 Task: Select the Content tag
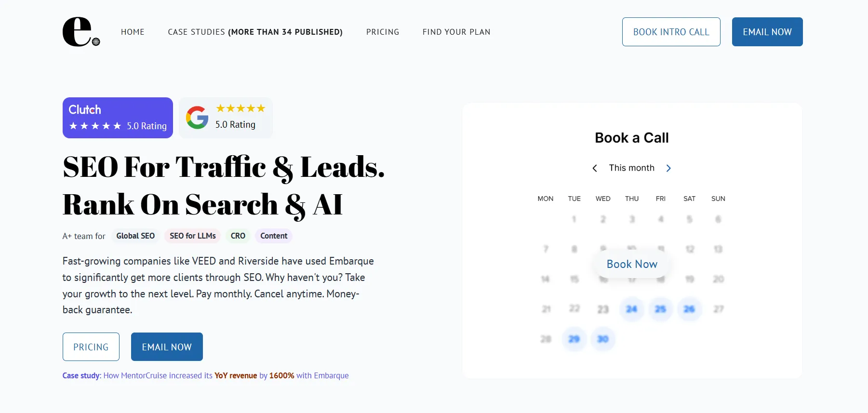274,236
